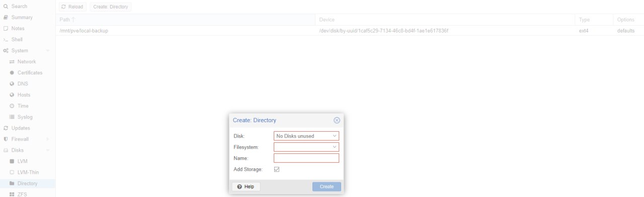Click the Time clock icon
The width and height of the screenshot is (644, 197).
pyautogui.click(x=12, y=106)
